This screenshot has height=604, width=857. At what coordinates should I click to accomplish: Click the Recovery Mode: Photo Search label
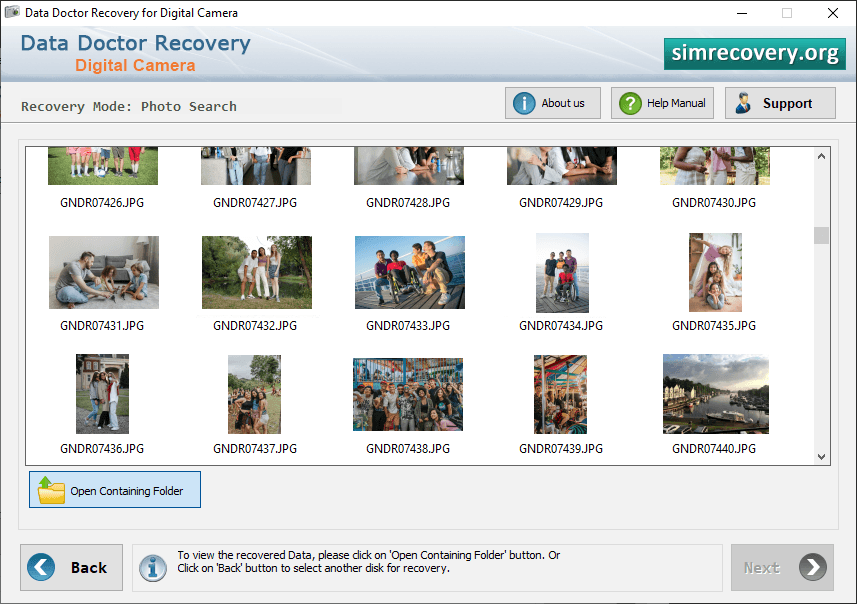click(x=129, y=107)
